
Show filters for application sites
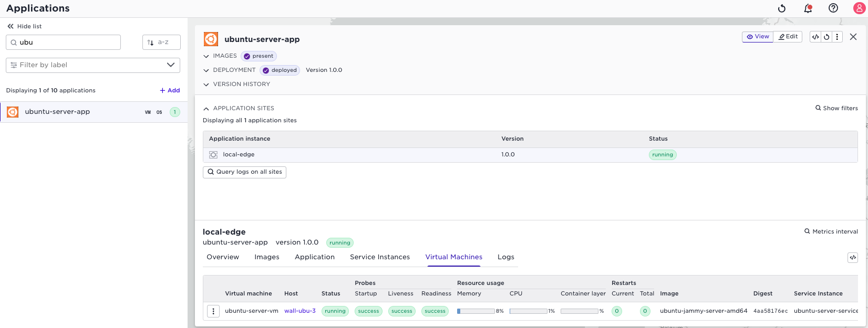tap(836, 108)
